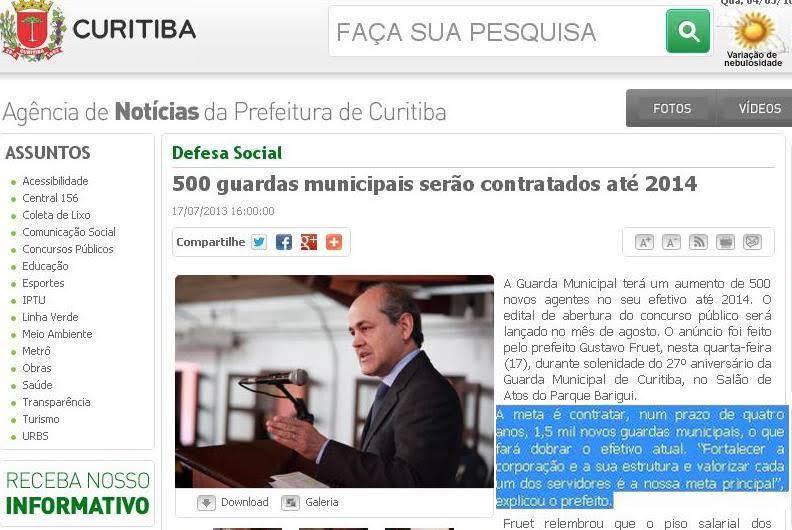Image resolution: width=792 pixels, height=530 pixels.
Task: Switch to the FOTOS tab
Action: (x=671, y=108)
